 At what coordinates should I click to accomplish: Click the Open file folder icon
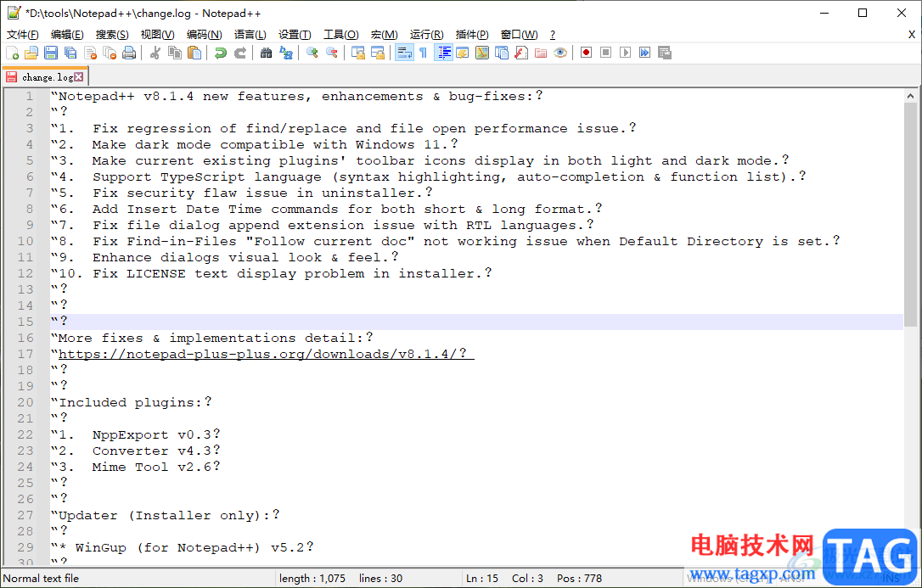pyautogui.click(x=31, y=53)
